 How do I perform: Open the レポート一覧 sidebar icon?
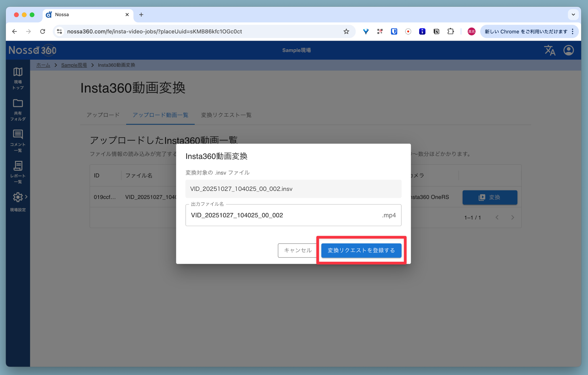[x=18, y=166]
